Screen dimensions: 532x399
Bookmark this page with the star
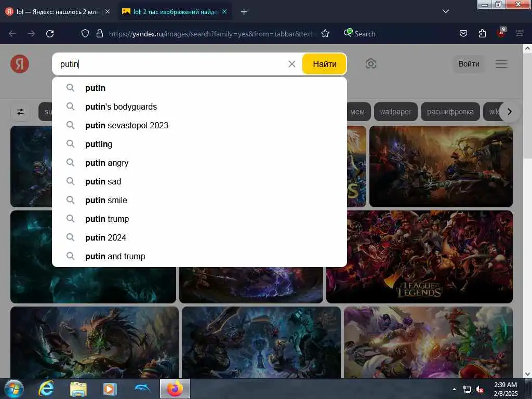325,33
